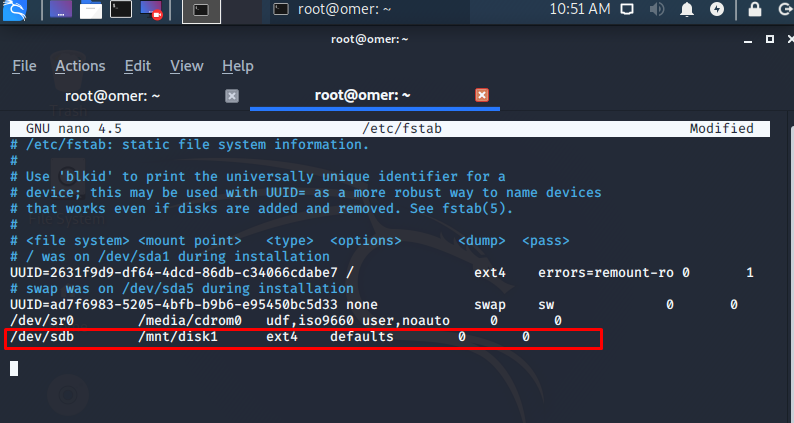Image resolution: width=794 pixels, height=423 pixels.
Task: Open the display settings tray icon
Action: pos(627,9)
